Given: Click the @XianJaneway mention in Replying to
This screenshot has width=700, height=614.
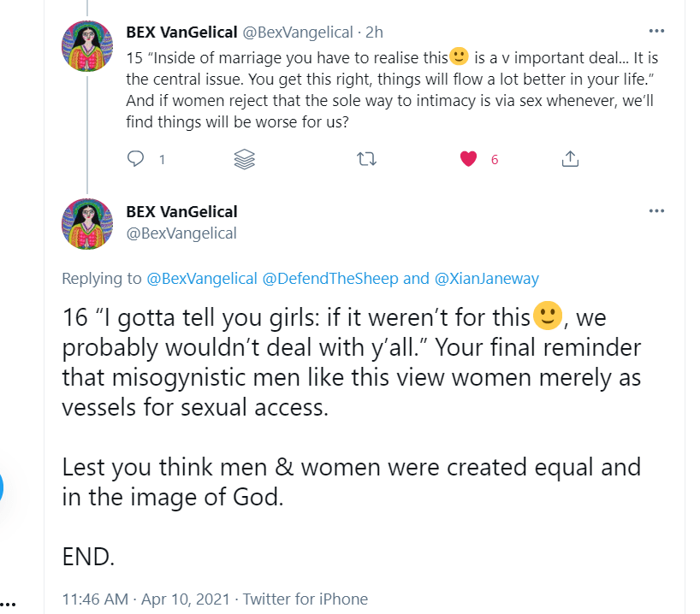Looking at the screenshot, I should point(487,278).
